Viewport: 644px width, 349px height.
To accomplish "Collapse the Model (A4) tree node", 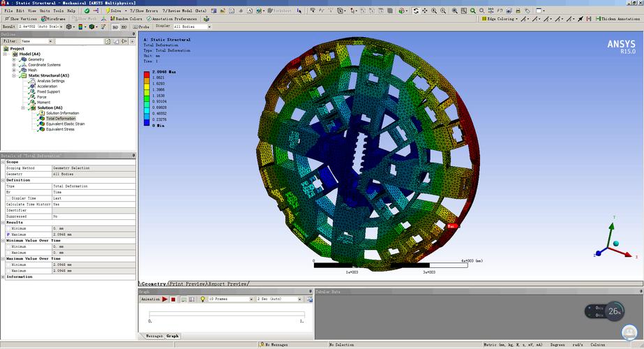I will [x=6, y=54].
